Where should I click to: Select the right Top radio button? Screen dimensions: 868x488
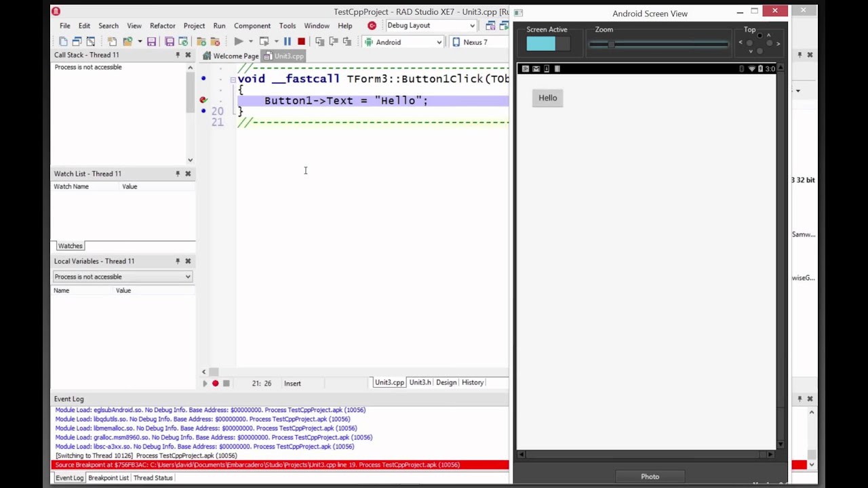coord(768,43)
